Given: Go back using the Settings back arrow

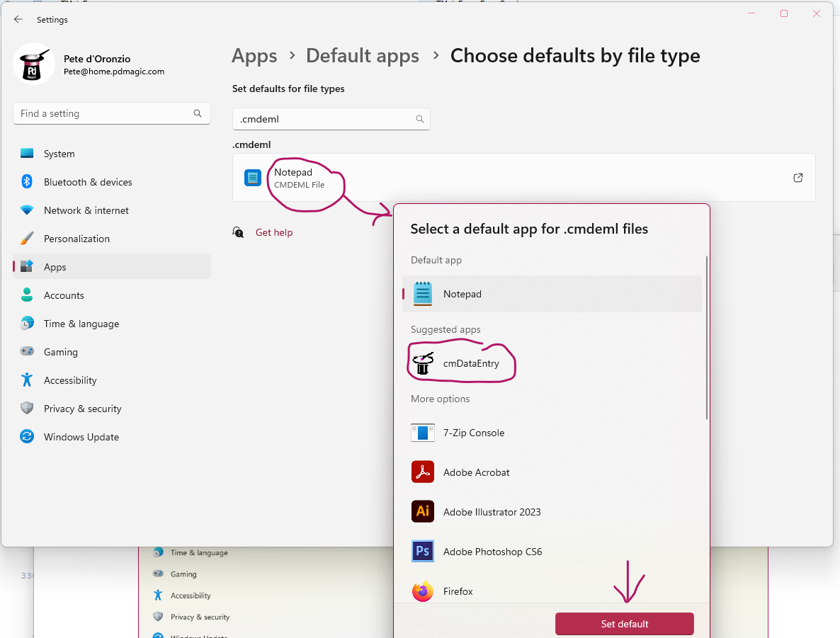Looking at the screenshot, I should click(18, 19).
